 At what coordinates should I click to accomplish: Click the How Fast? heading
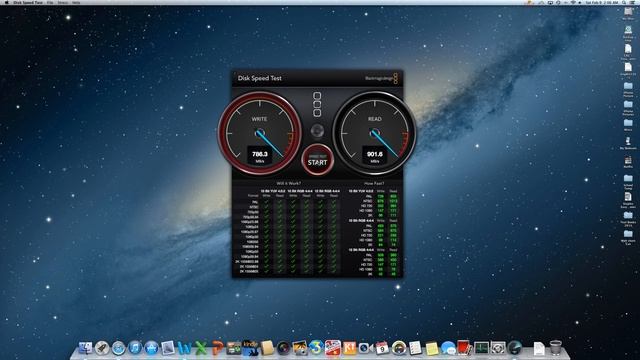(x=374, y=184)
